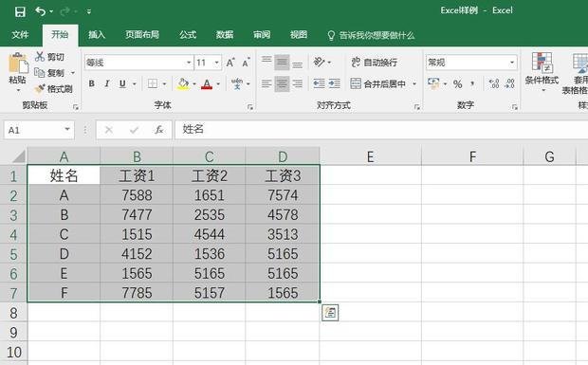This screenshot has width=588, height=365.
Task: Click the Insert Function fx icon
Action: tap(159, 130)
